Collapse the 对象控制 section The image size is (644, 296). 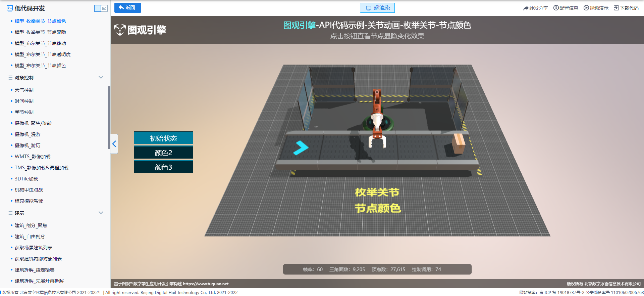[101, 77]
